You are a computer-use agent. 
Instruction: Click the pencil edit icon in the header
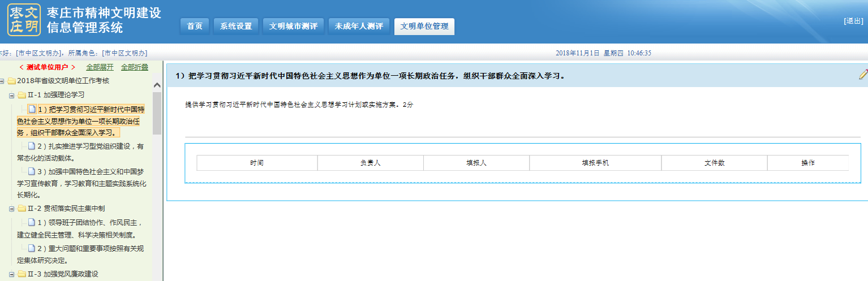[863, 74]
